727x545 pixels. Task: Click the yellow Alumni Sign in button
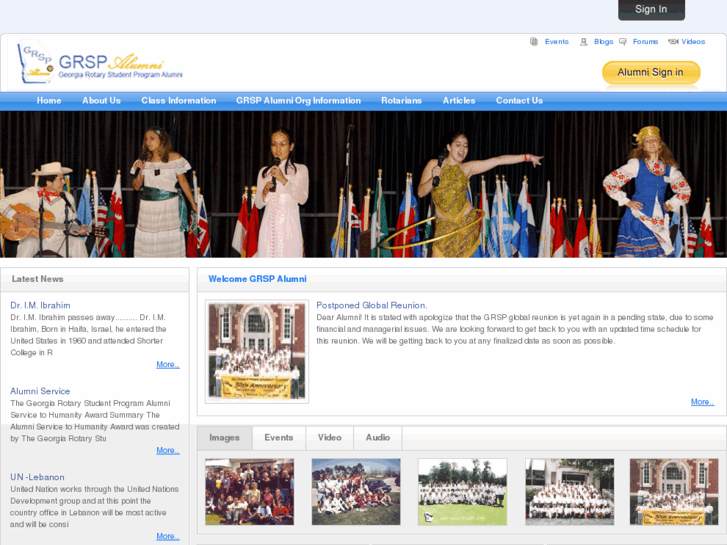[651, 73]
